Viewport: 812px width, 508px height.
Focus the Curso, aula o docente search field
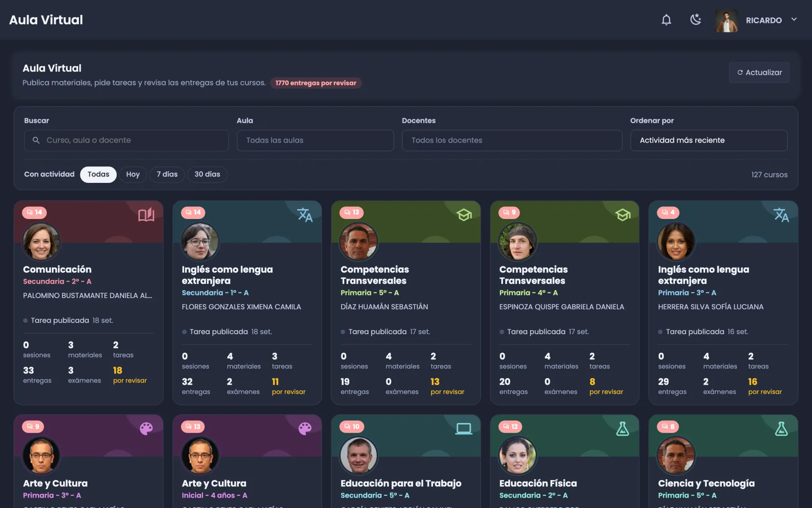click(126, 140)
